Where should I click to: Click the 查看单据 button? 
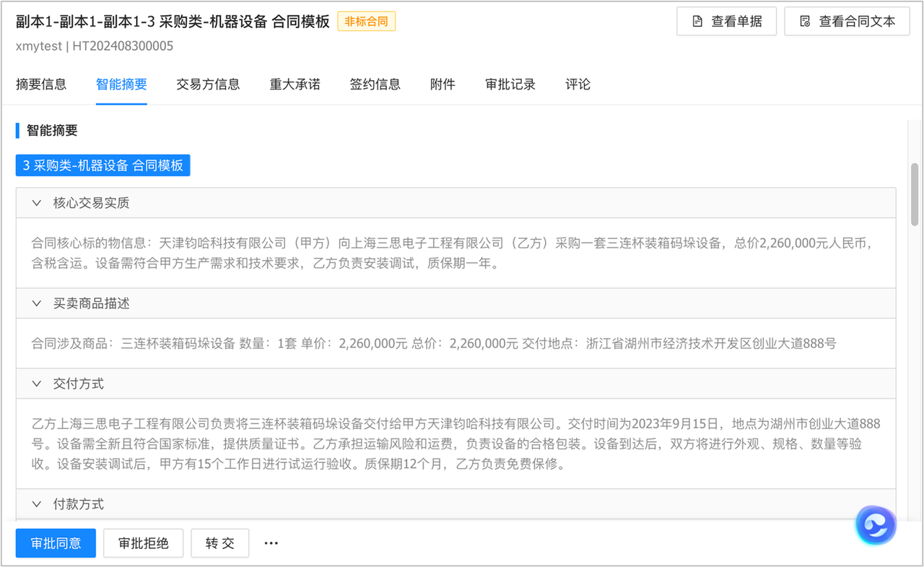(x=726, y=22)
